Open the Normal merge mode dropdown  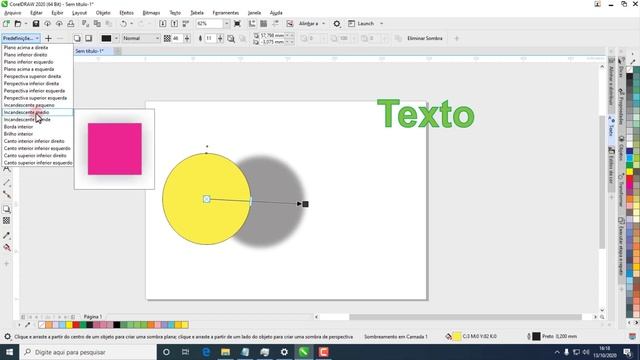click(141, 38)
